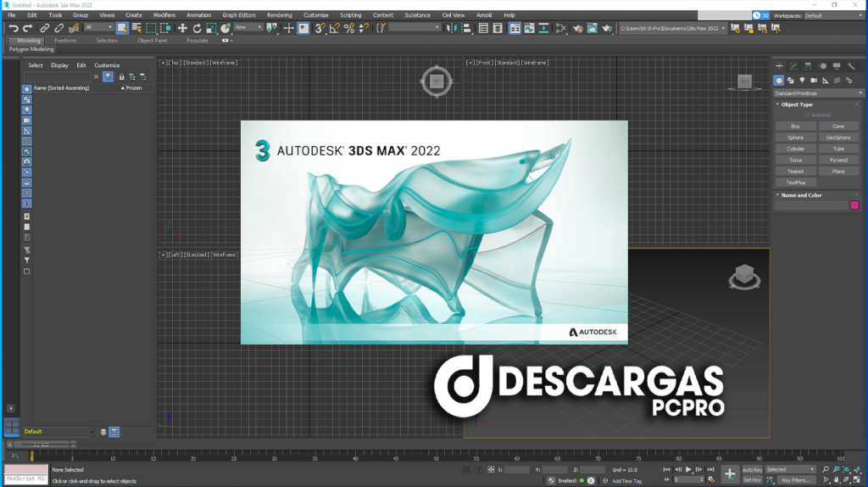This screenshot has width=868, height=487.
Task: Open the Render Setup teapot icon
Action: 578,28
